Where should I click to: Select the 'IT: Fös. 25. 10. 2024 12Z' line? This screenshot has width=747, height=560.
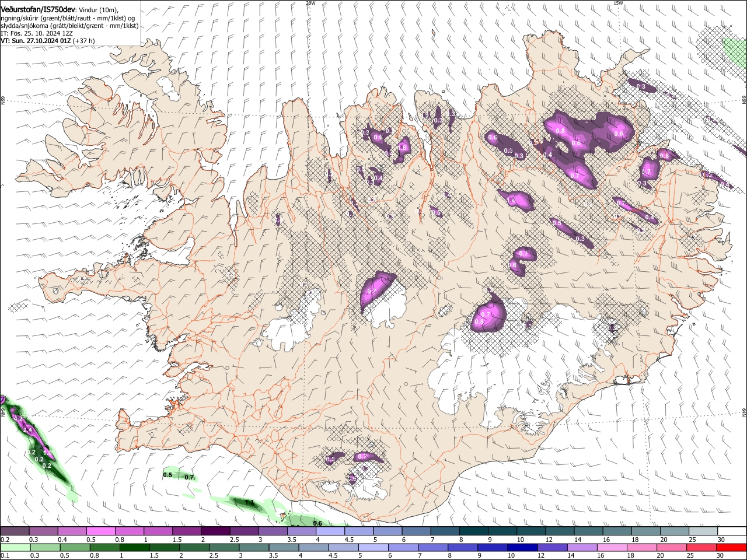[37, 33]
